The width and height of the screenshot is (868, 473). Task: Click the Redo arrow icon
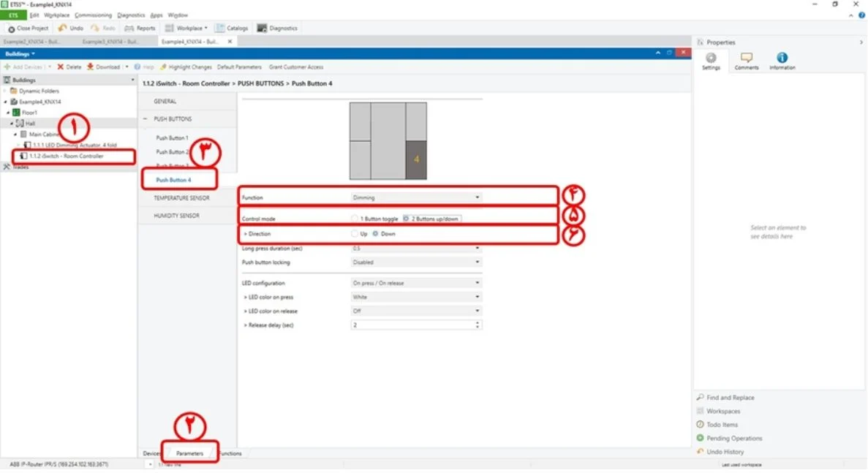click(94, 28)
